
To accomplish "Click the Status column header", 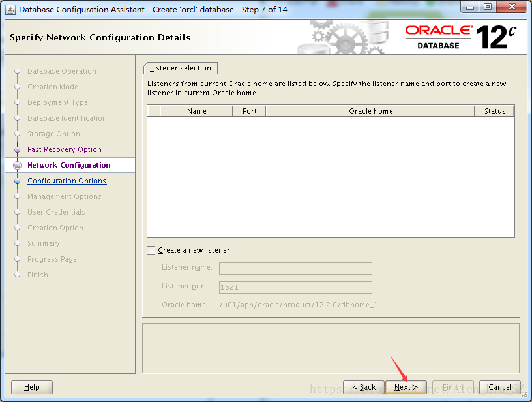I will [x=494, y=111].
